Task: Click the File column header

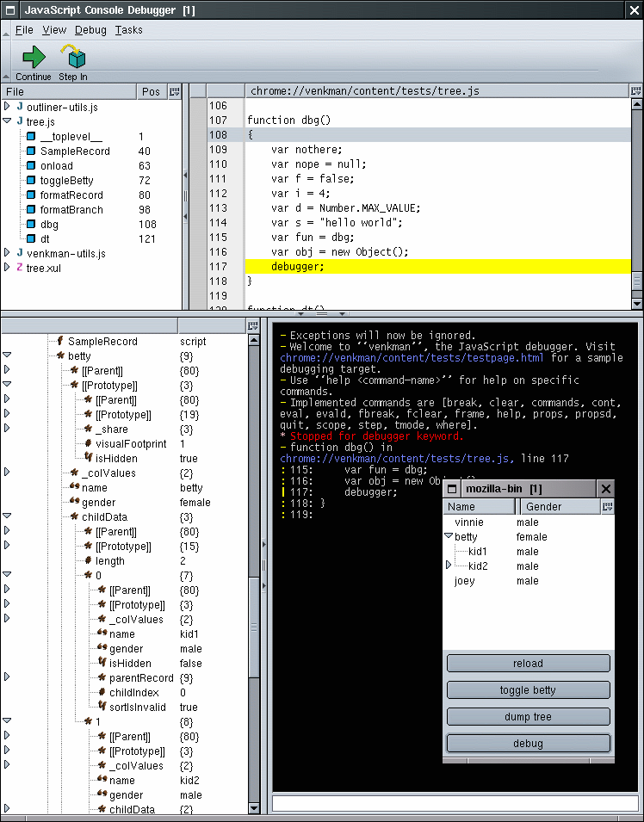Action: point(68,92)
